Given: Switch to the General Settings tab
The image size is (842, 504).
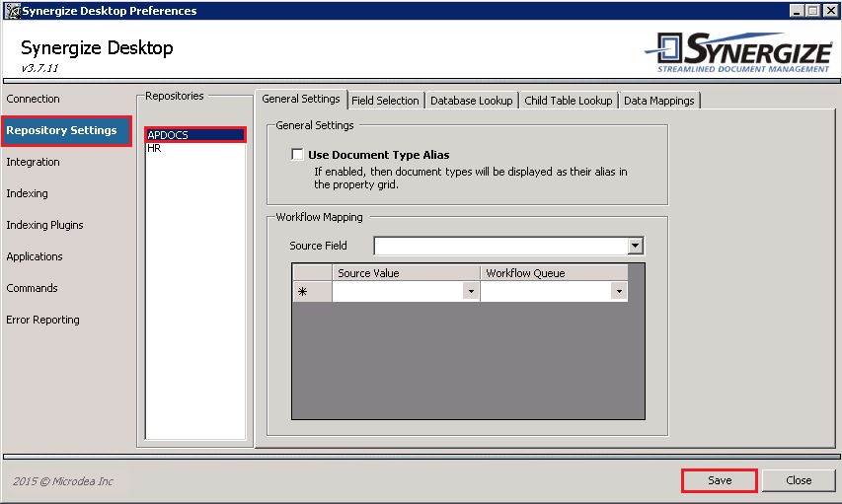Looking at the screenshot, I should click(301, 100).
